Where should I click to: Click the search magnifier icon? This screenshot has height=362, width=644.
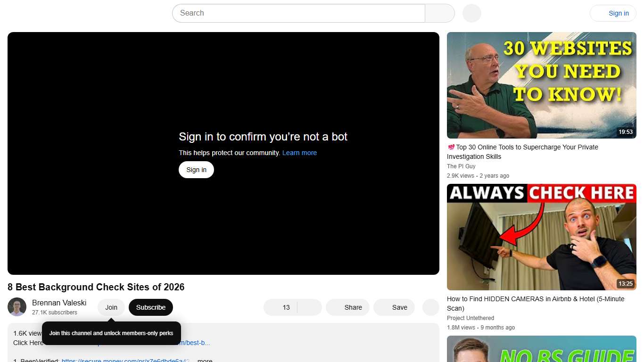point(439,13)
